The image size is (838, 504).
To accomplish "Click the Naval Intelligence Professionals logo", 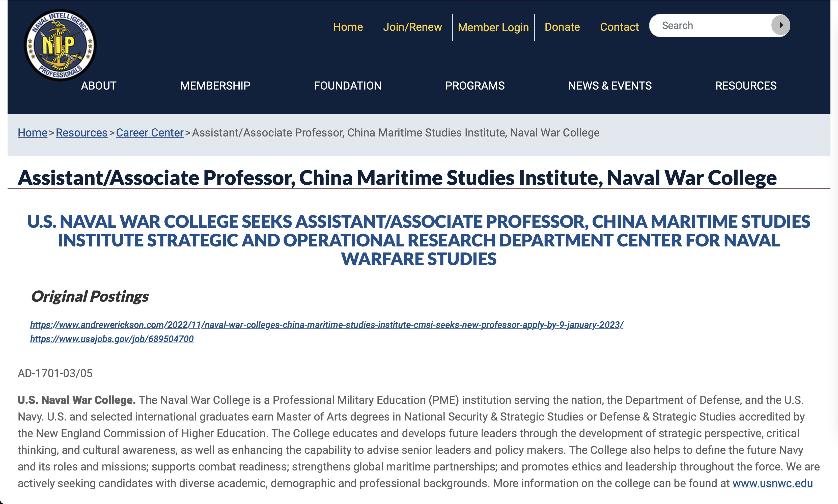I will [x=61, y=45].
